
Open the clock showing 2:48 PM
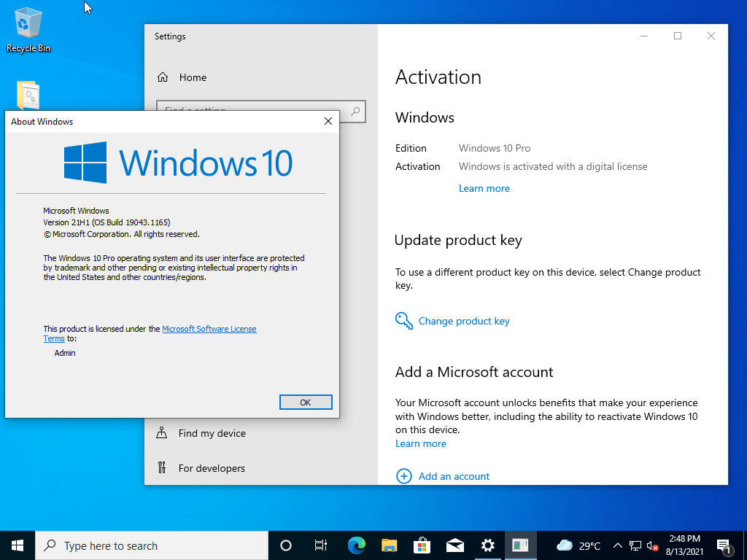684,545
